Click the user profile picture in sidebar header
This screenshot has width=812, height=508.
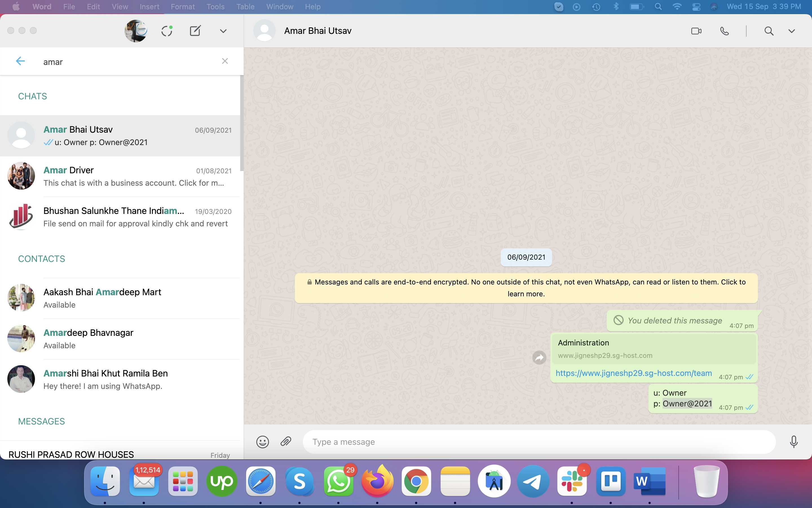(x=136, y=31)
